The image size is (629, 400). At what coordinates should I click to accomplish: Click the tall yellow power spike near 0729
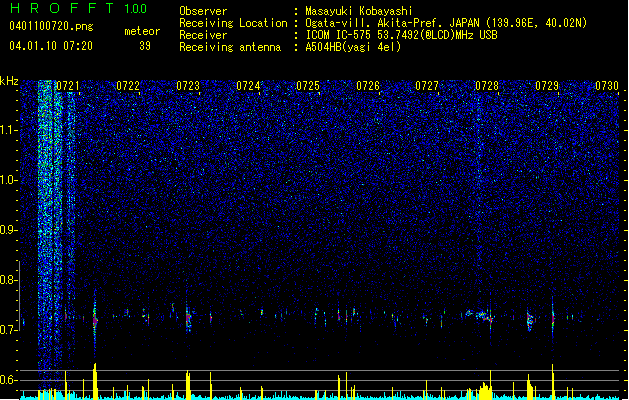pyautogui.click(x=552, y=380)
